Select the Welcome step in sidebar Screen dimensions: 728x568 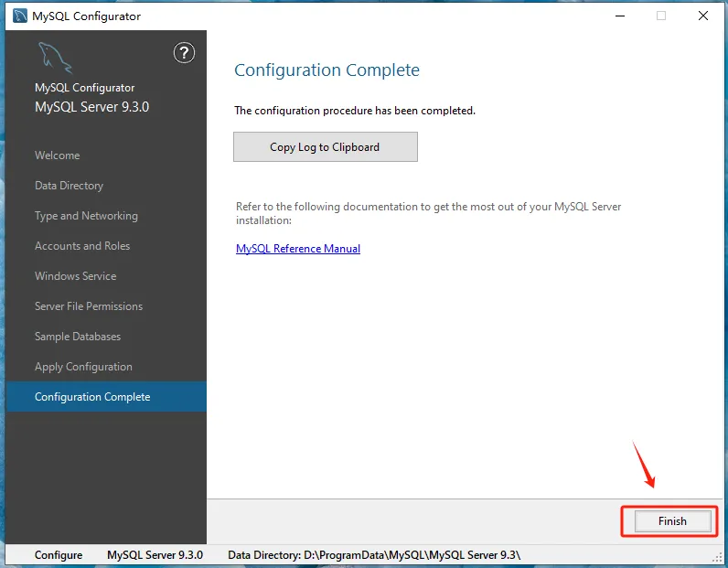[57, 155]
